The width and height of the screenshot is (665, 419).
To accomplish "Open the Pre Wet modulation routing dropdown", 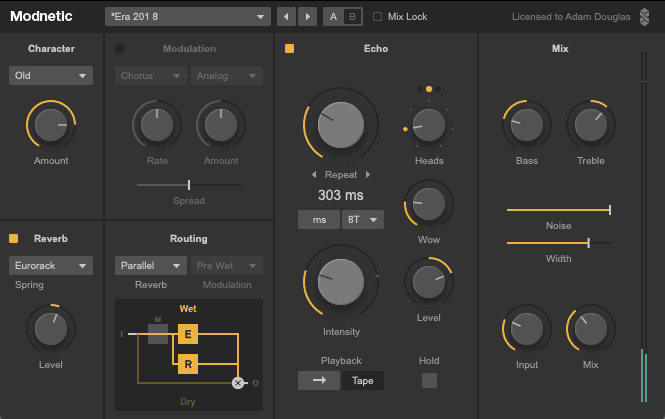I will click(226, 265).
